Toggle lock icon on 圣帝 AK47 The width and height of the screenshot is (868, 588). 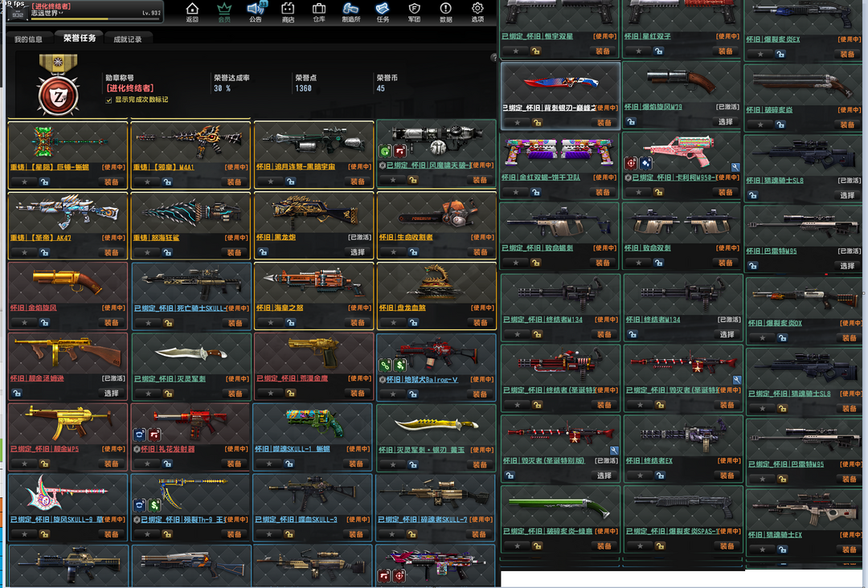click(44, 252)
